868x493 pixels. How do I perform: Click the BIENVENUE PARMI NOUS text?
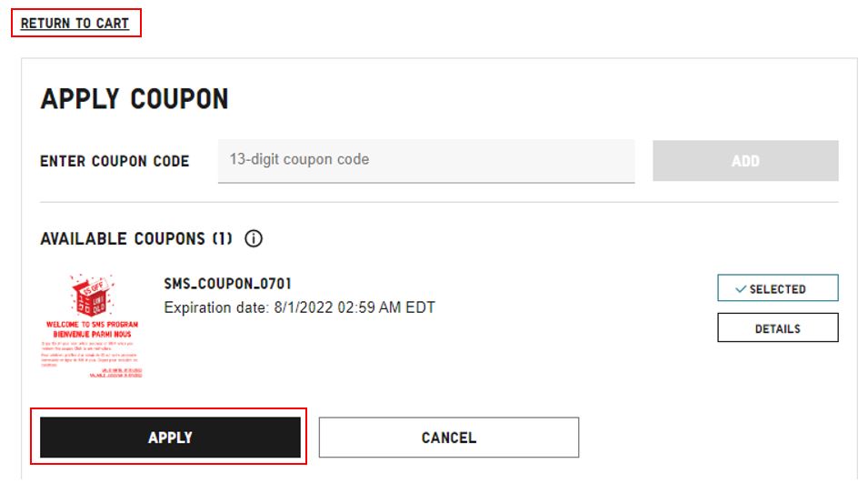(92, 334)
